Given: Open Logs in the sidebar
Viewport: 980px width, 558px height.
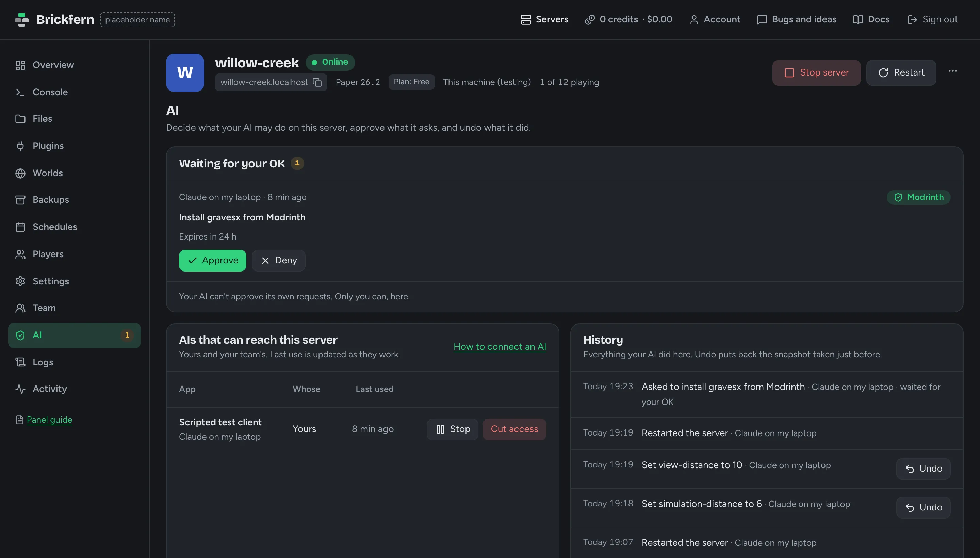Looking at the screenshot, I should click(75, 362).
